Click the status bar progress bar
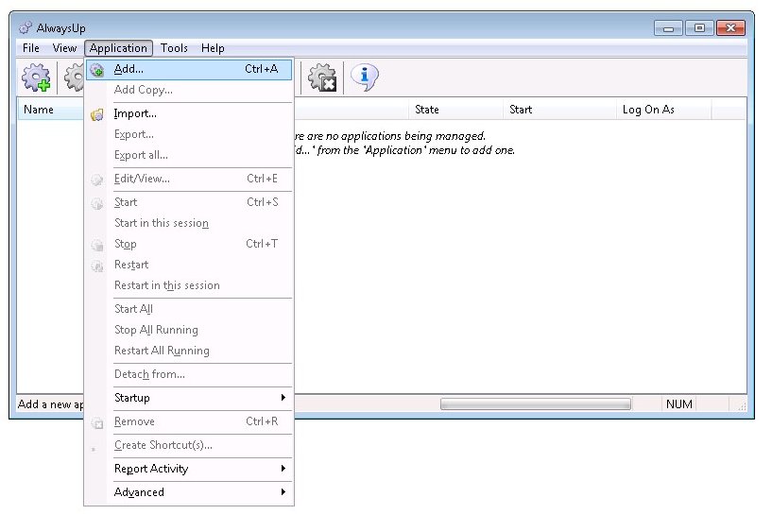Image resolution: width=772 pixels, height=532 pixels. 536,404
